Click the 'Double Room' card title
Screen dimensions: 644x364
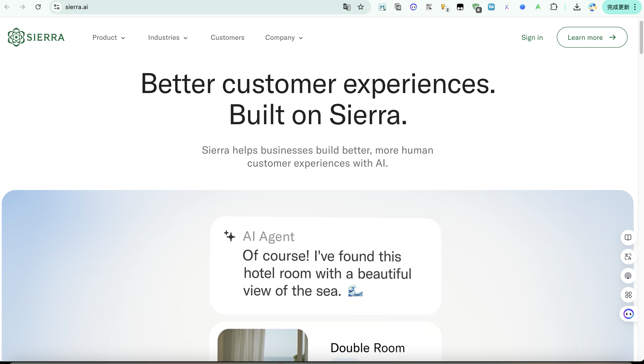[367, 348]
